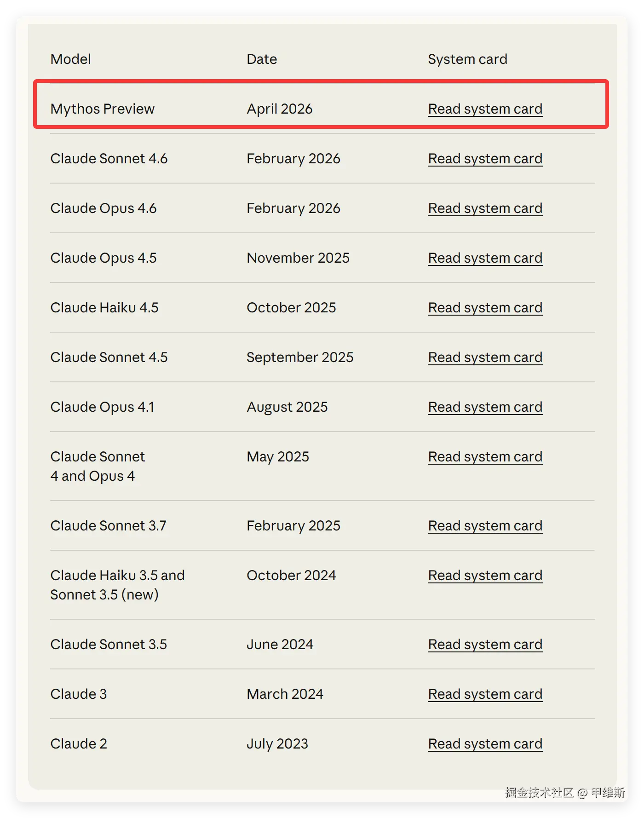Open Sonnet 4 and Opus 4 system card
The image size is (644, 818).
[x=485, y=457]
